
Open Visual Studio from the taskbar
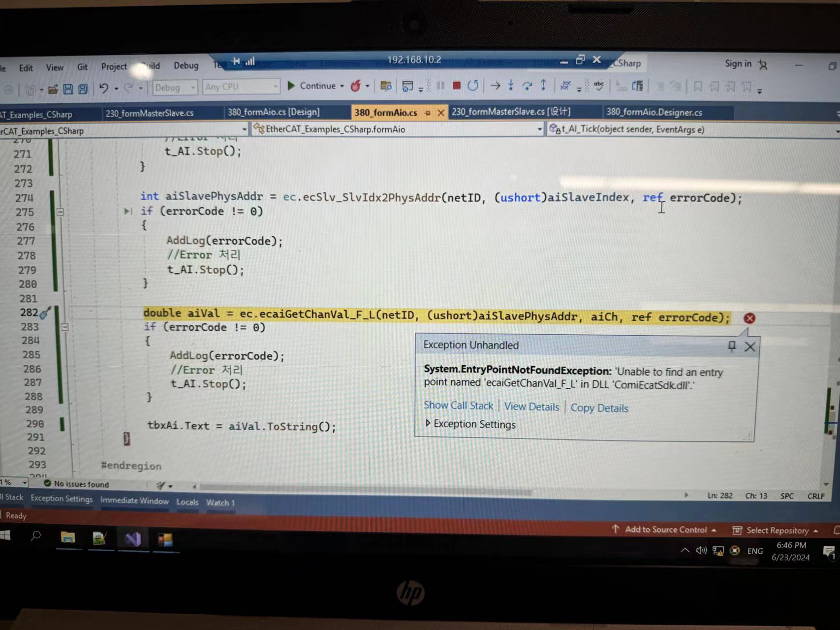(x=133, y=539)
